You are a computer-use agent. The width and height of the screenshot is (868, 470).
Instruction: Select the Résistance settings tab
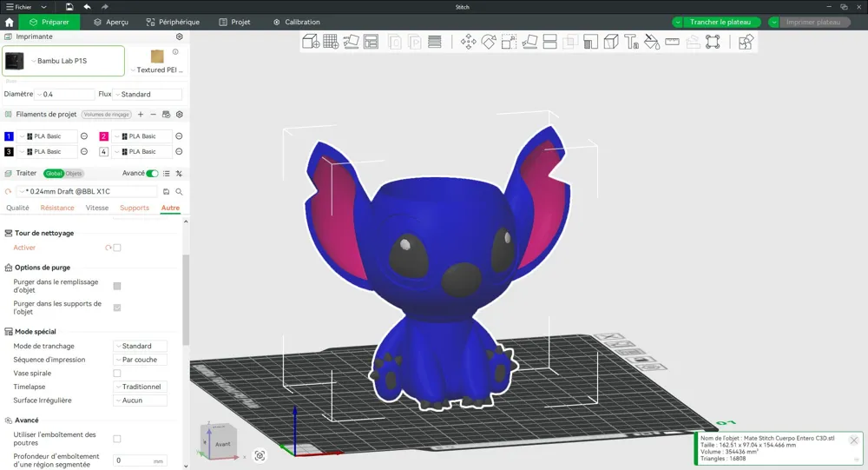[57, 208]
